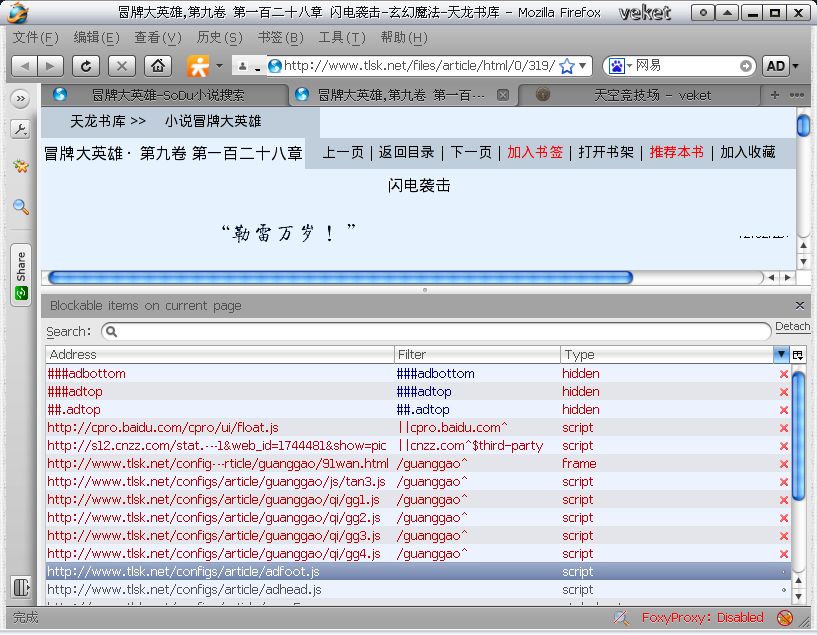Close the Blockable items panel
817x635 pixels.
pos(800,306)
